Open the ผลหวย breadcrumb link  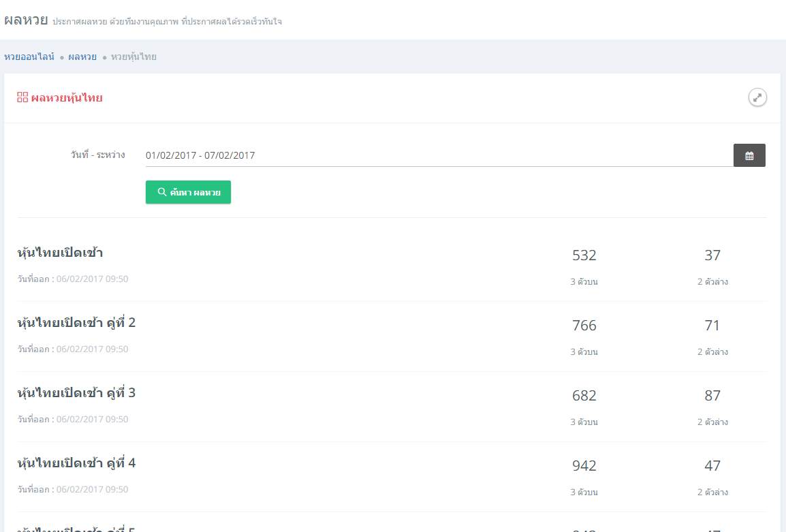pyautogui.click(x=82, y=57)
